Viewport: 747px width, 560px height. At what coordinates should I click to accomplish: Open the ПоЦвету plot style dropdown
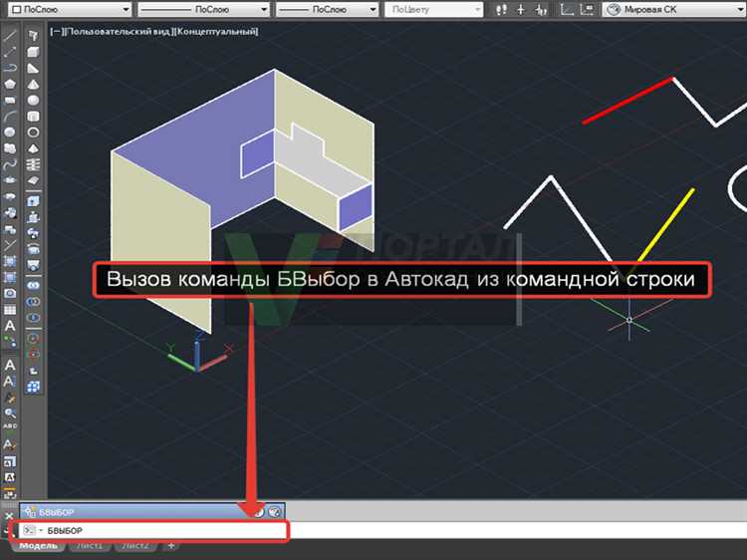tap(433, 9)
